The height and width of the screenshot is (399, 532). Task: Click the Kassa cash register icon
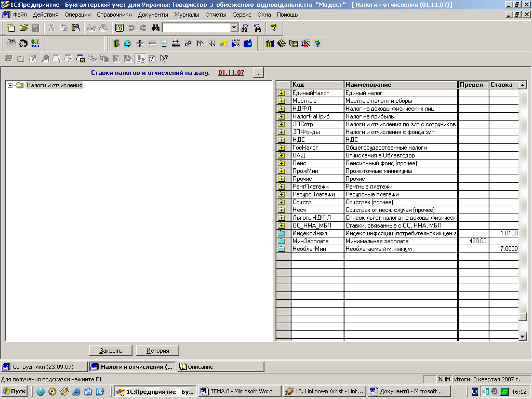235,44
